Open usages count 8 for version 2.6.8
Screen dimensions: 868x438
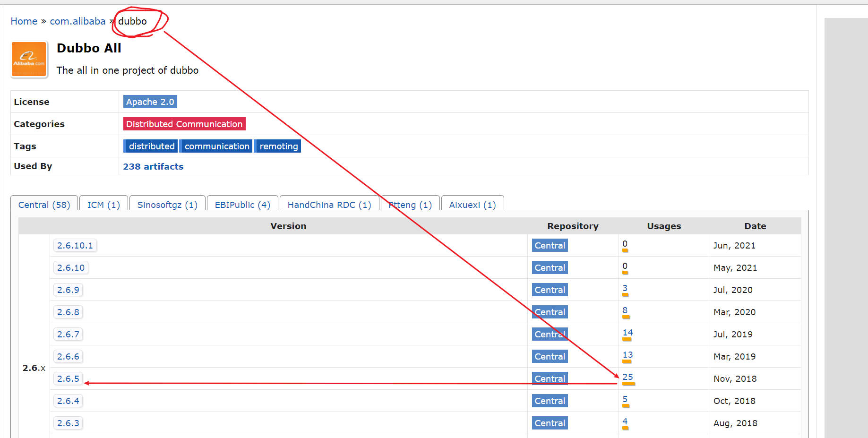(625, 310)
